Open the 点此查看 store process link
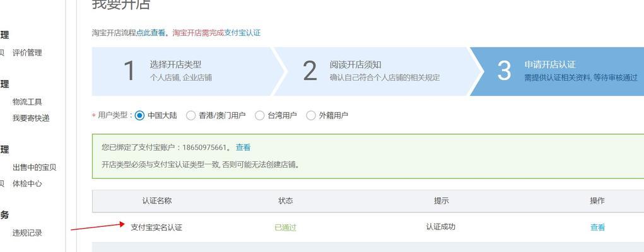This screenshot has width=644, height=252. (150, 33)
